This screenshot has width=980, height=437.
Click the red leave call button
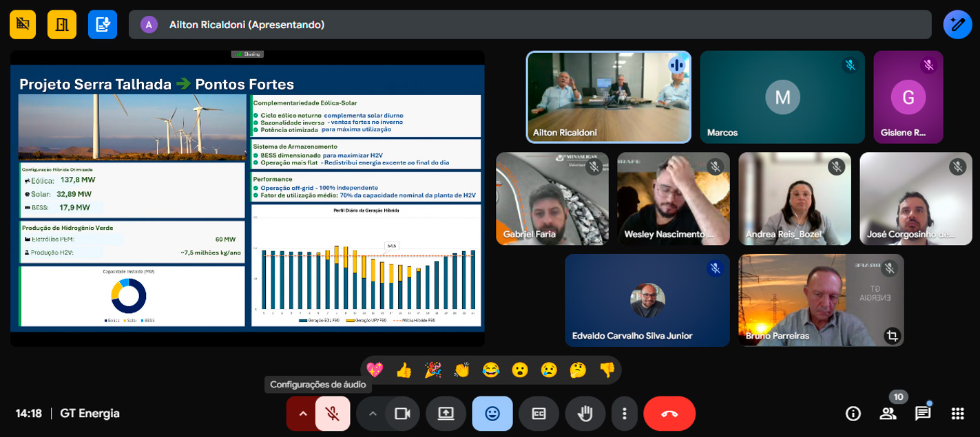tap(669, 414)
